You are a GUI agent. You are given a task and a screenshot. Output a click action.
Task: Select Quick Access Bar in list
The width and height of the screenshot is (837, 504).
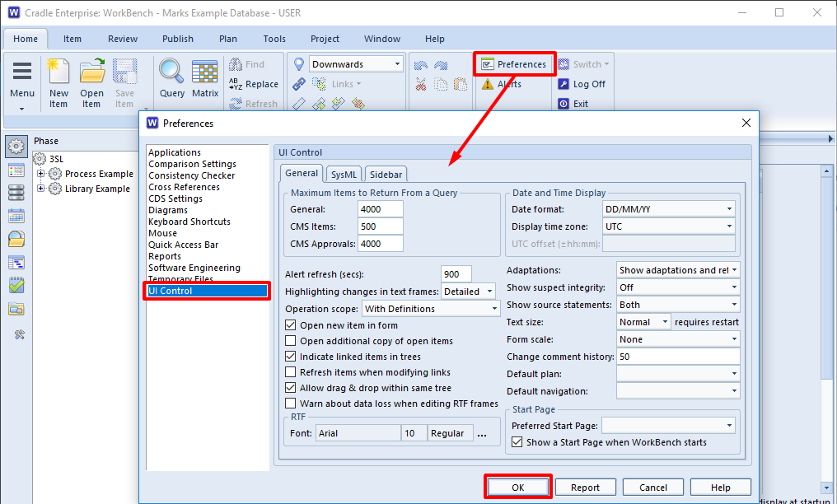tap(183, 245)
